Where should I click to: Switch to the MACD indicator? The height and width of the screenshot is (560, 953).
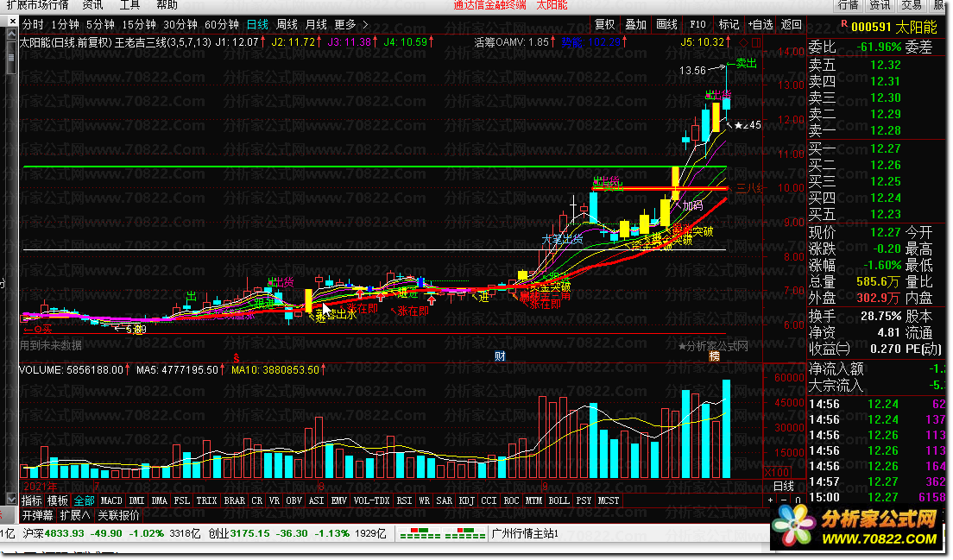(x=111, y=500)
